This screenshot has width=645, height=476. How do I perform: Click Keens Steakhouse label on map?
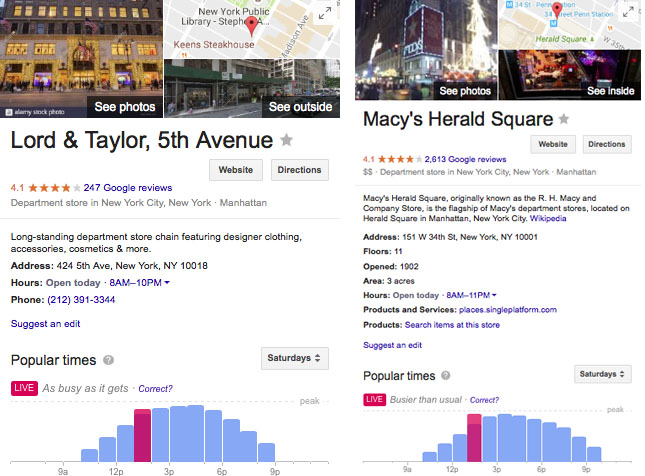tap(214, 44)
